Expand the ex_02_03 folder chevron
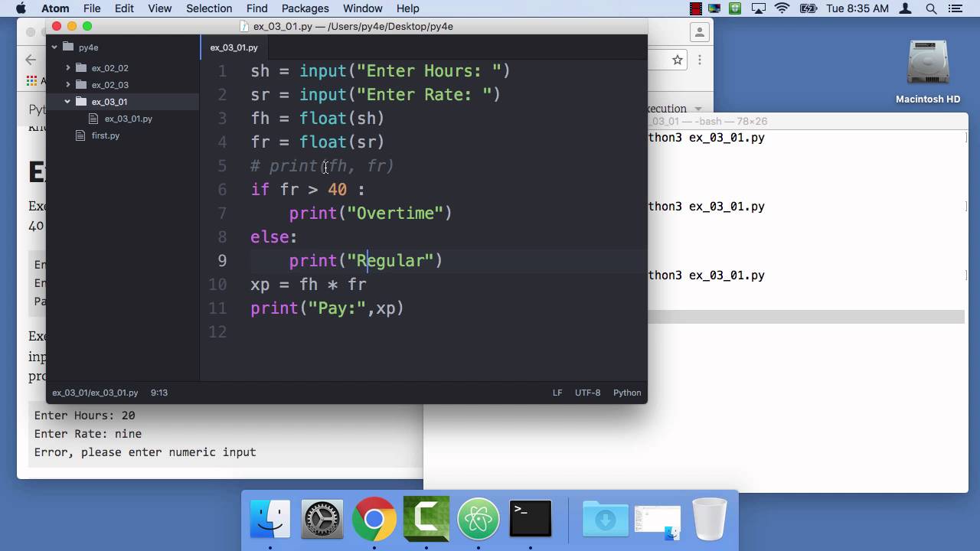Image resolution: width=980 pixels, height=551 pixels. (67, 85)
